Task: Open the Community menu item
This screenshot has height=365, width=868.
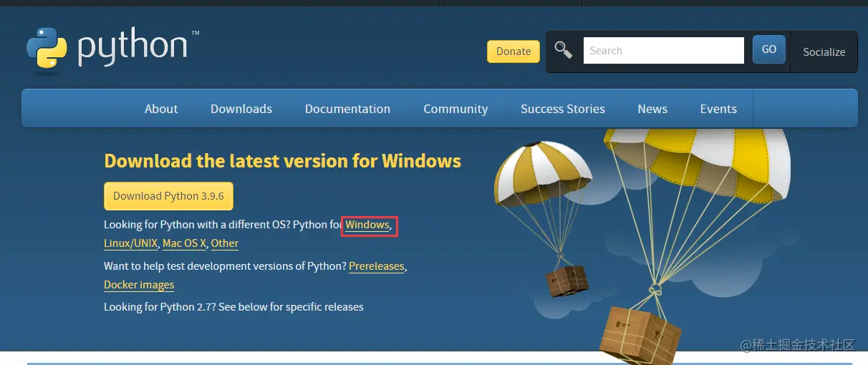Action: pos(455,109)
